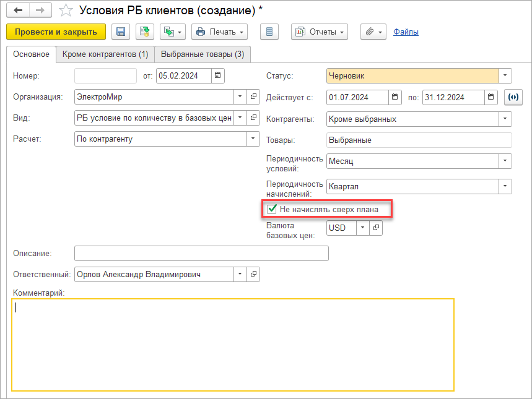Click the save (floppy disk) icon
The height and width of the screenshot is (399, 532).
(120, 32)
